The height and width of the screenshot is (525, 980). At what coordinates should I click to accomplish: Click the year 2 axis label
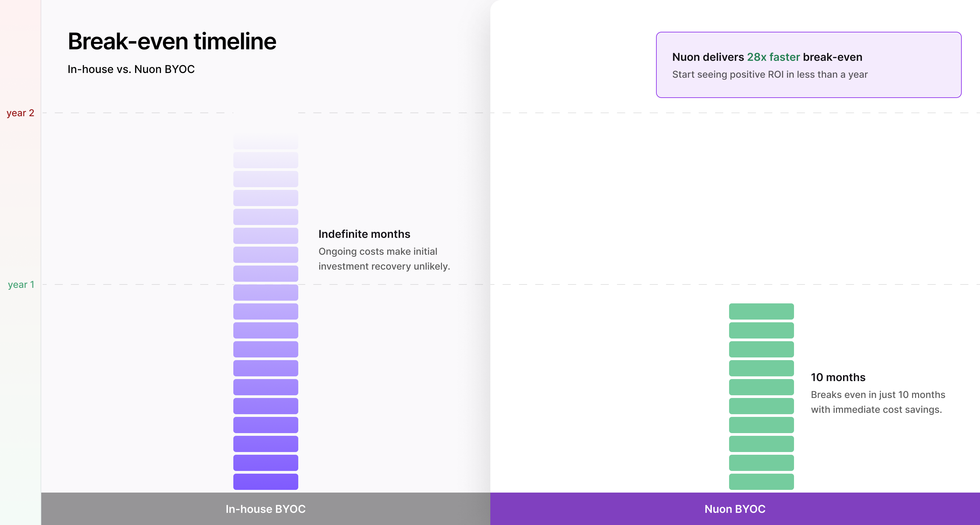[x=21, y=113]
